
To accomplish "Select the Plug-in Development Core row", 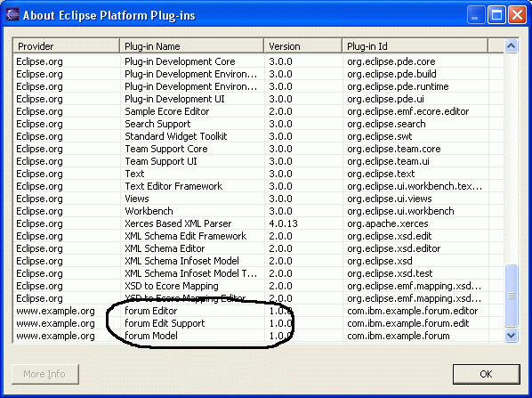I will click(258, 61).
